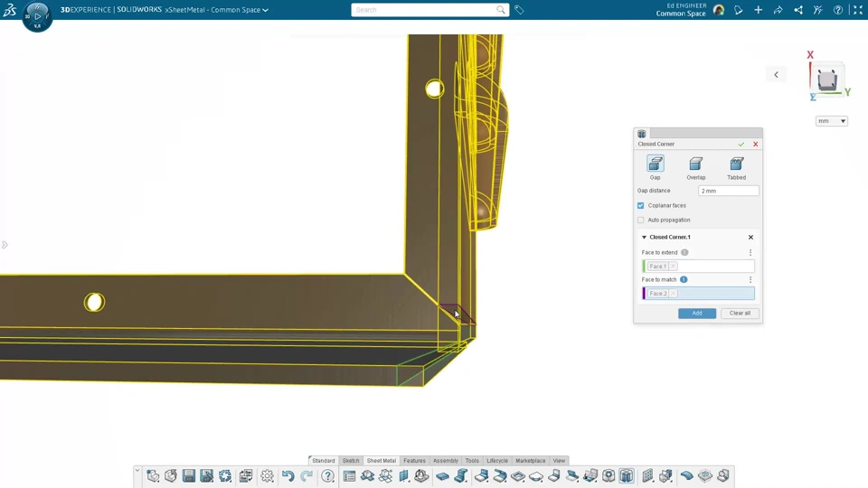Click the plus icon in top bar

click(x=759, y=10)
